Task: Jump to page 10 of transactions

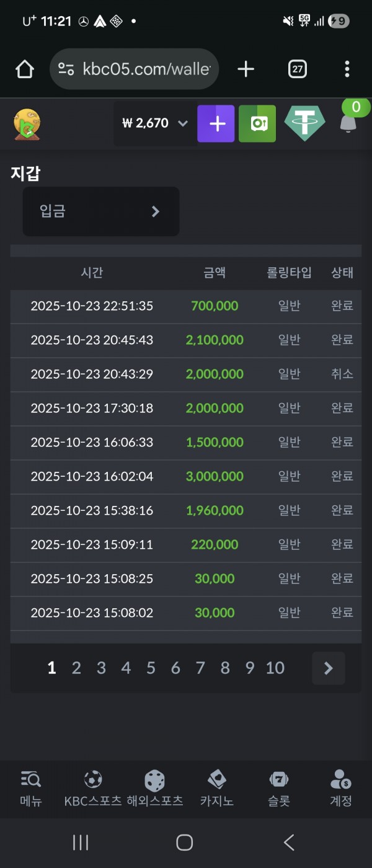Action: pos(275,668)
